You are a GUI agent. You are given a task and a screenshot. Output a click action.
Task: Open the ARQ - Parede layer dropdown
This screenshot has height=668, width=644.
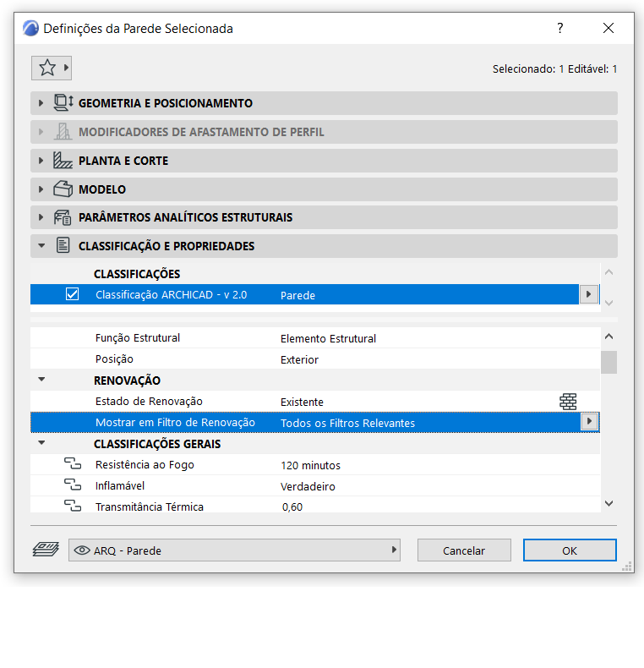coord(235,550)
